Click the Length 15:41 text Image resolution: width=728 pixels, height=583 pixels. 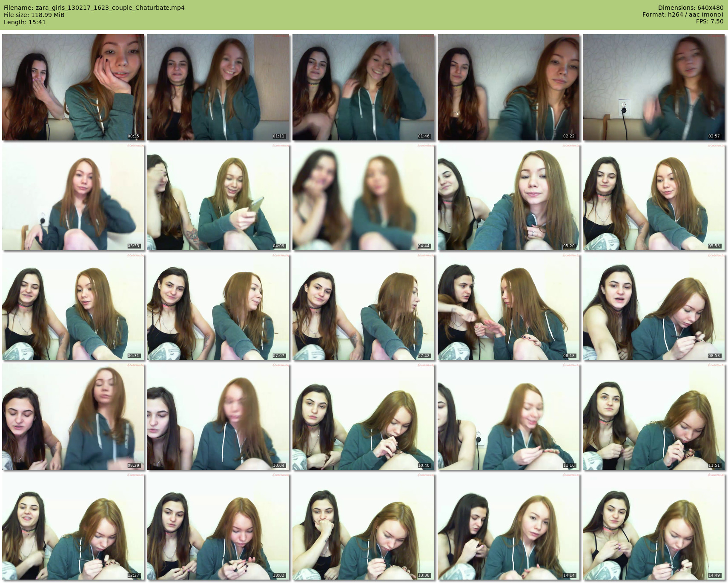click(x=25, y=22)
